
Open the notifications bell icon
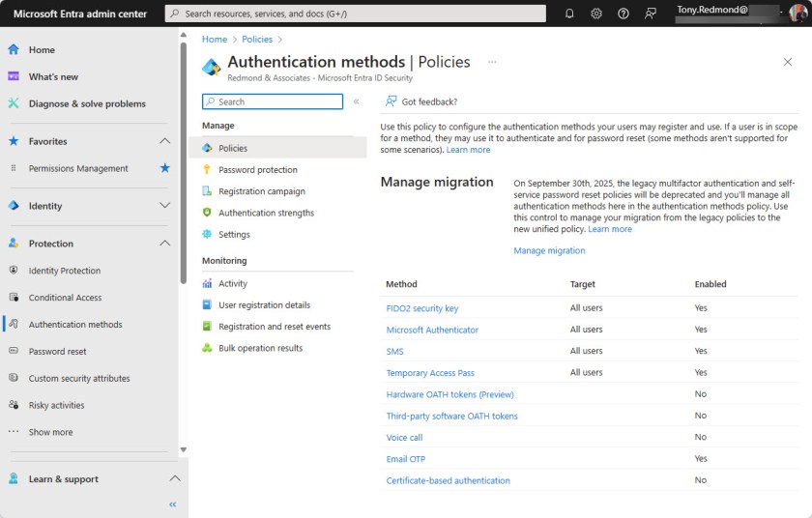569,14
